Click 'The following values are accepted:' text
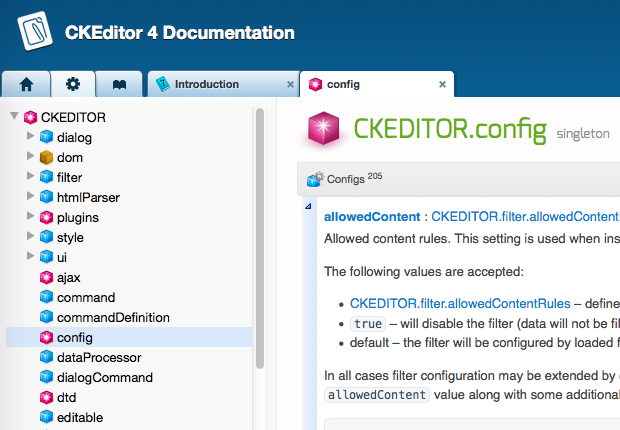 point(423,271)
